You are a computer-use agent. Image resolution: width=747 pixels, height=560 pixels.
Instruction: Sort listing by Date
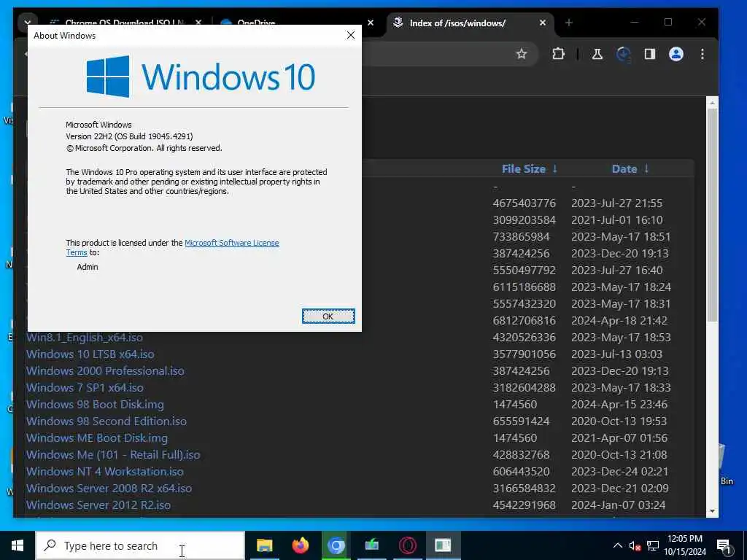(624, 169)
